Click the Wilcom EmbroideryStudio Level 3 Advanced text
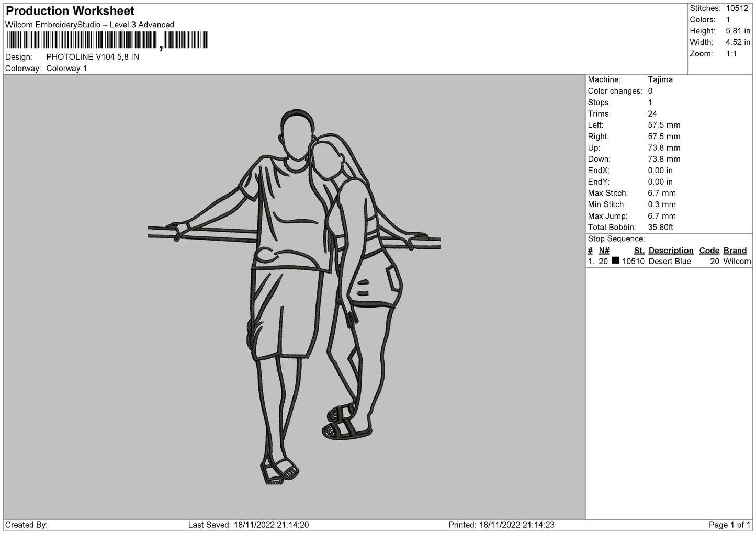Image resolution: width=756 pixels, height=534 pixels. (x=89, y=25)
